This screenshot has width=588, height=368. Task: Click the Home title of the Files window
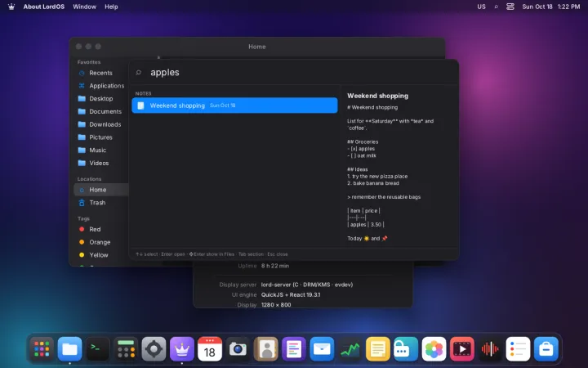click(x=257, y=47)
